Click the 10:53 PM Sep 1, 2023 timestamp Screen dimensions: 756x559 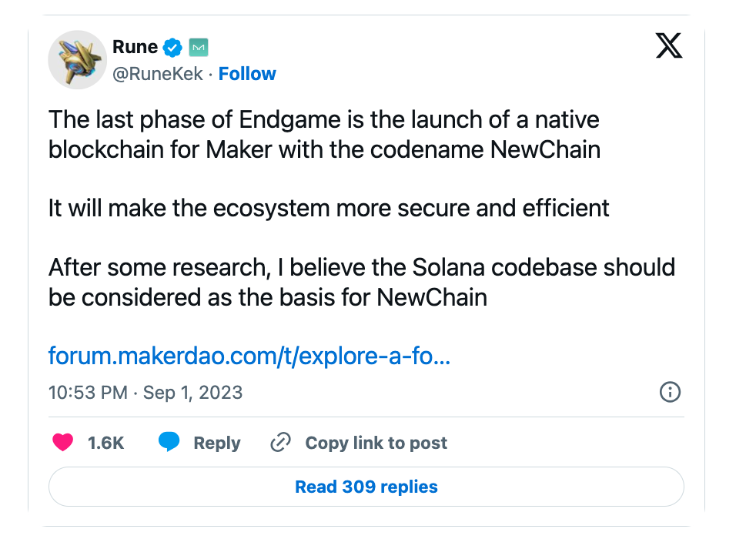[x=146, y=393]
